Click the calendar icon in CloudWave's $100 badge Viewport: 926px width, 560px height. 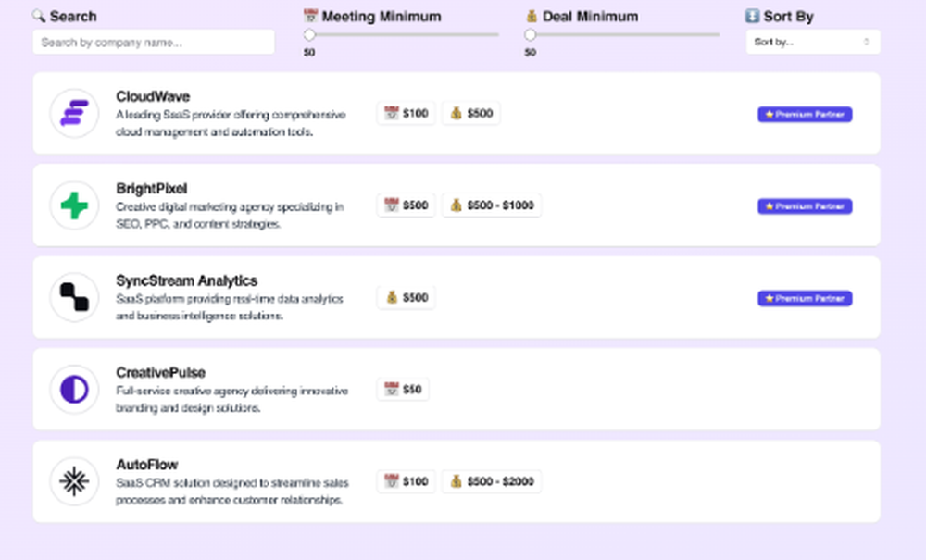pyautogui.click(x=390, y=113)
